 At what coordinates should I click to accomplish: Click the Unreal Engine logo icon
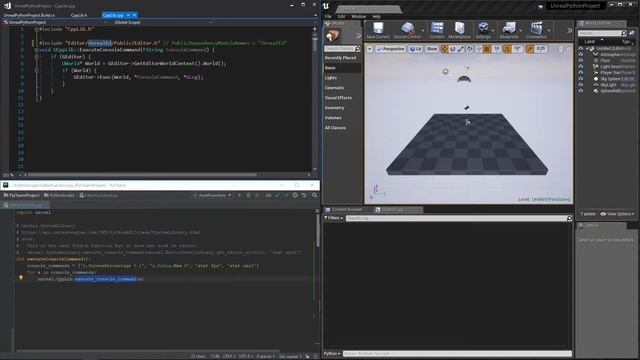coord(326,6)
